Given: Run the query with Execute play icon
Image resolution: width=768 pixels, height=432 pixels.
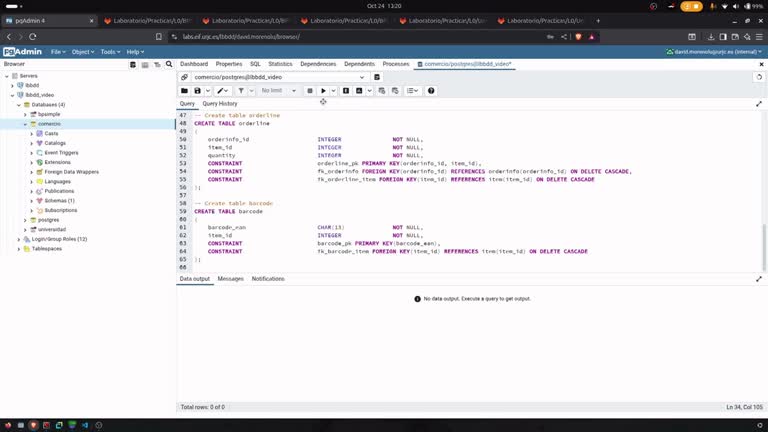Looking at the screenshot, I should click(x=323, y=91).
